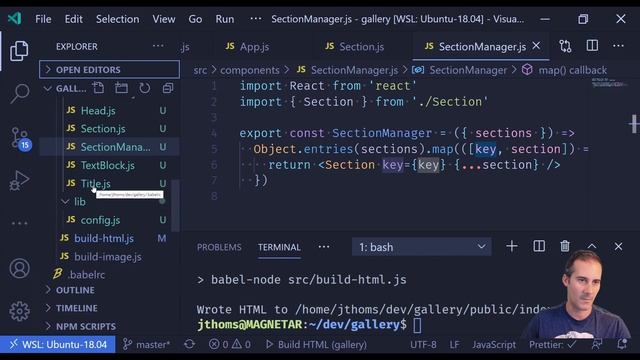The width and height of the screenshot is (640, 360).
Task: Open Title.js in explorer
Action: (96, 184)
